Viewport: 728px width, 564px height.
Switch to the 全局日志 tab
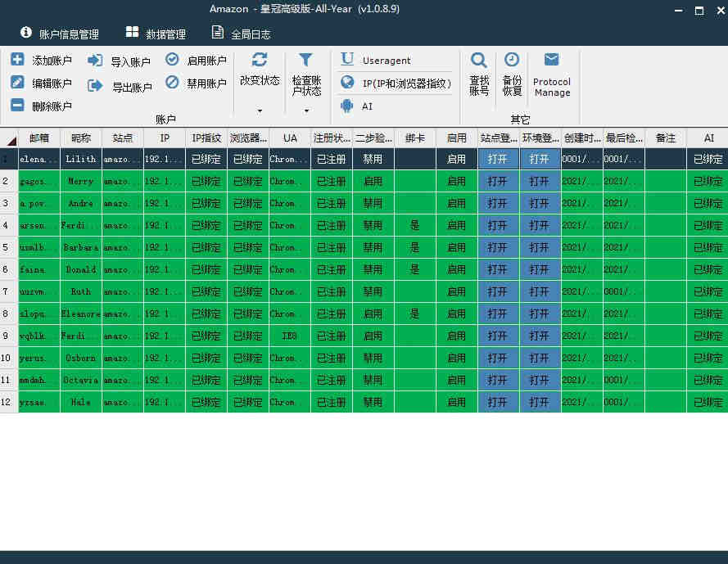click(242, 34)
